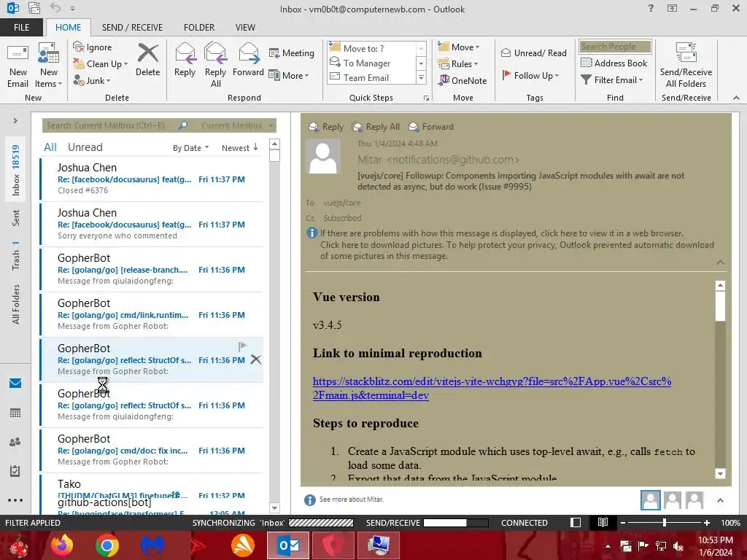This screenshot has height=560, width=747.
Task: Open the Follow Up flag menu
Action: point(530,75)
